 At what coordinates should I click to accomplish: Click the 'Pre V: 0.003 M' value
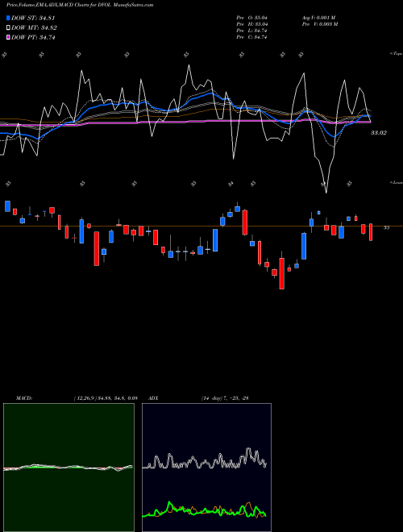(319, 24)
